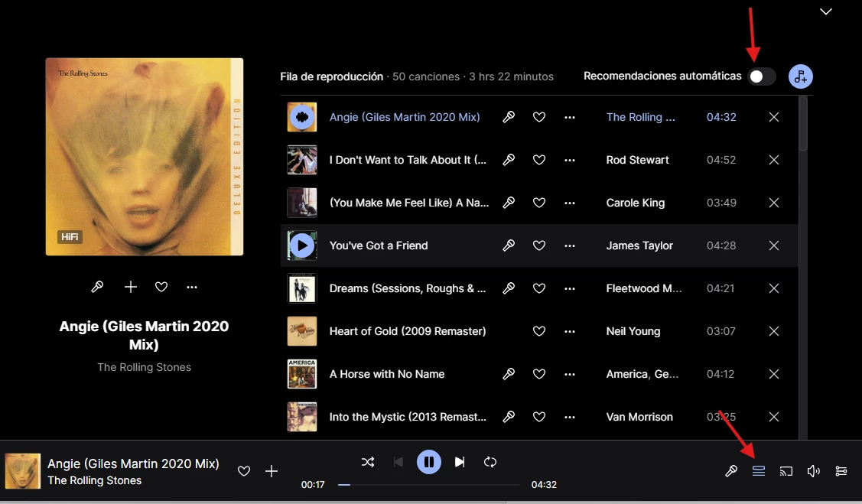Viewport: 862px width, 504px height.
Task: Seek on the playback progress bar
Action: point(429,485)
